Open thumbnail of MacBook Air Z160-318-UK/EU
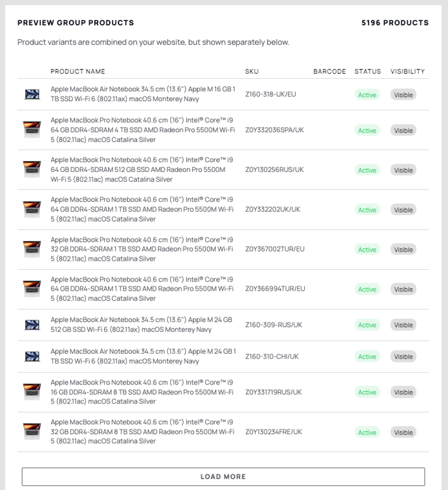 (x=32, y=94)
